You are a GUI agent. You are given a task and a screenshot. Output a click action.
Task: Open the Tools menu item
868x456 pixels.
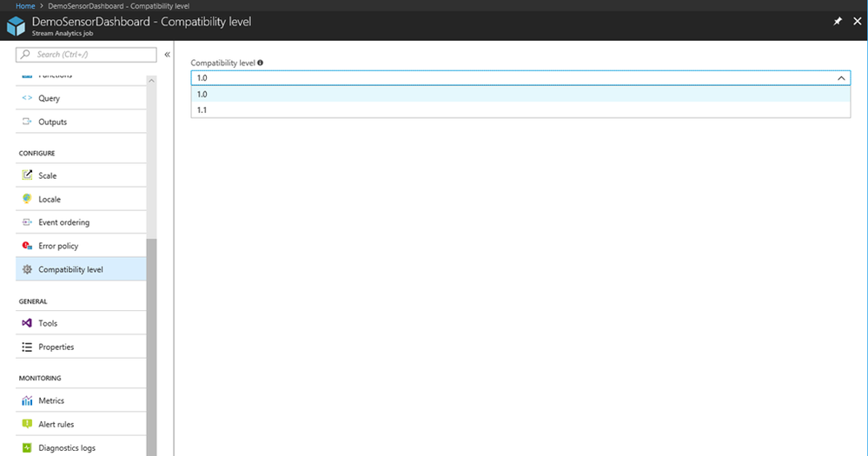tap(81, 323)
